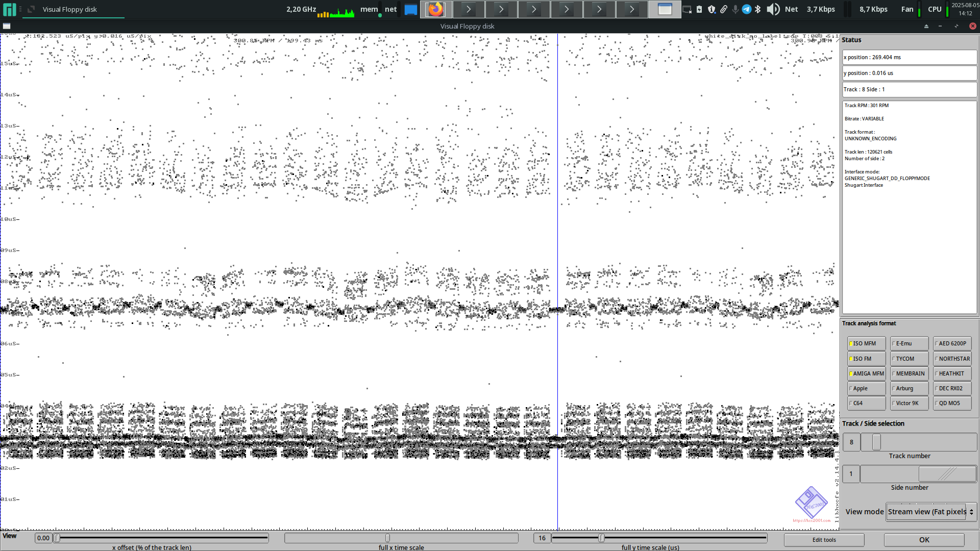Click the full x time scale slider

pos(401,538)
